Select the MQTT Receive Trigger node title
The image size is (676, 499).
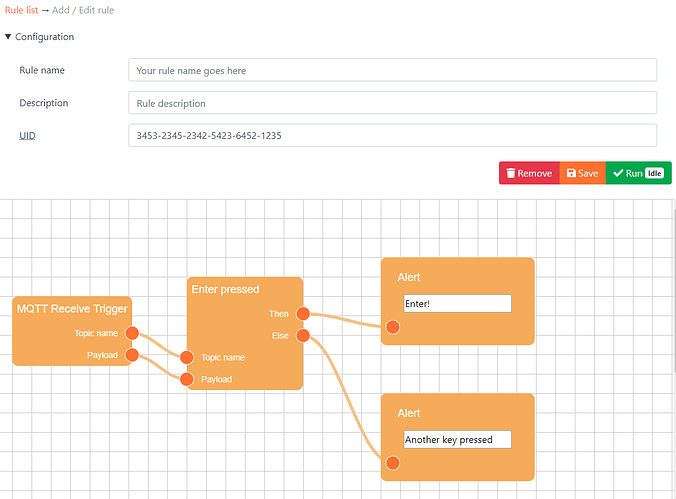tap(72, 309)
